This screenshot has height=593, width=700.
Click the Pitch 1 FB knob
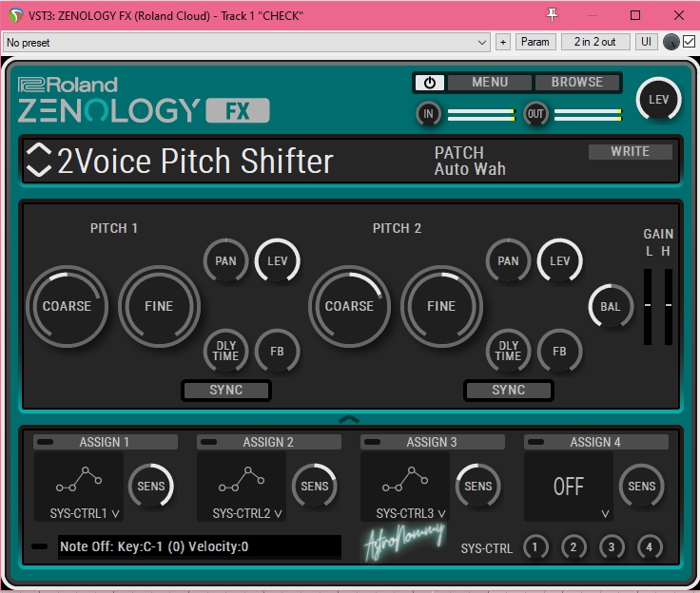[x=277, y=352]
